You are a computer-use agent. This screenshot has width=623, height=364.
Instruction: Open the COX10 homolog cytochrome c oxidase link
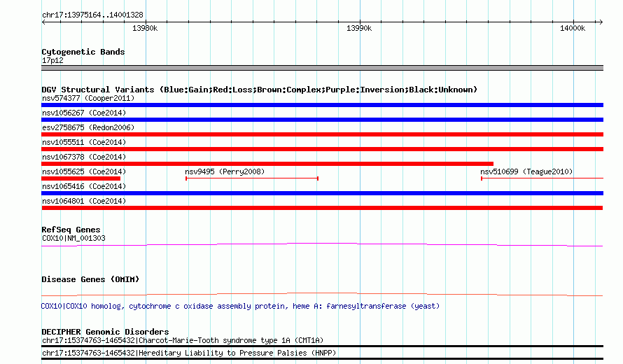pos(240,307)
